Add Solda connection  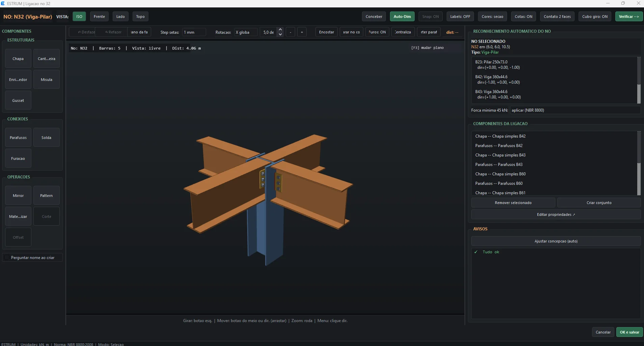[x=47, y=138]
